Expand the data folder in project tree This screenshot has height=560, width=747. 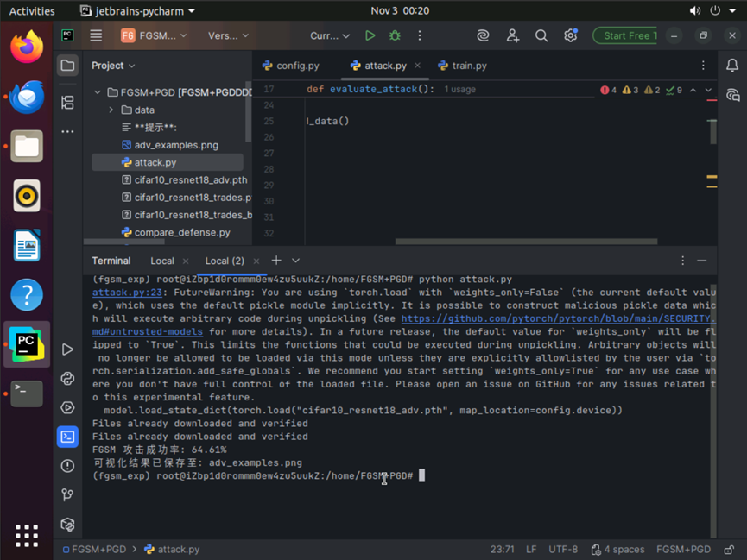[x=111, y=110]
